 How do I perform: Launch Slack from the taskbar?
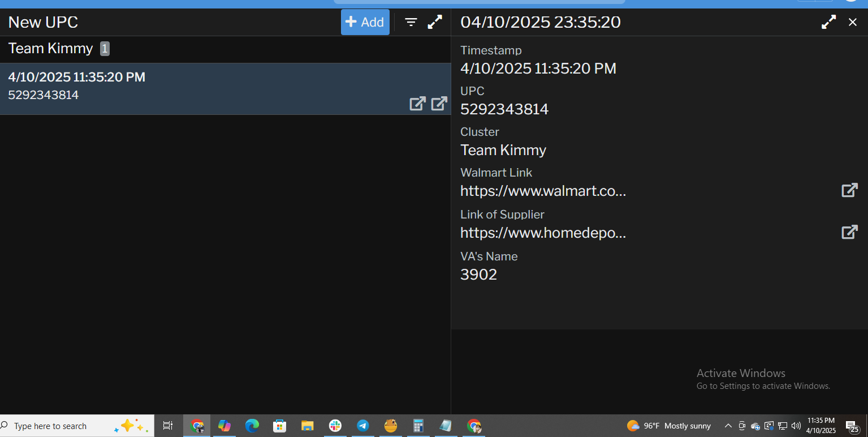click(335, 426)
